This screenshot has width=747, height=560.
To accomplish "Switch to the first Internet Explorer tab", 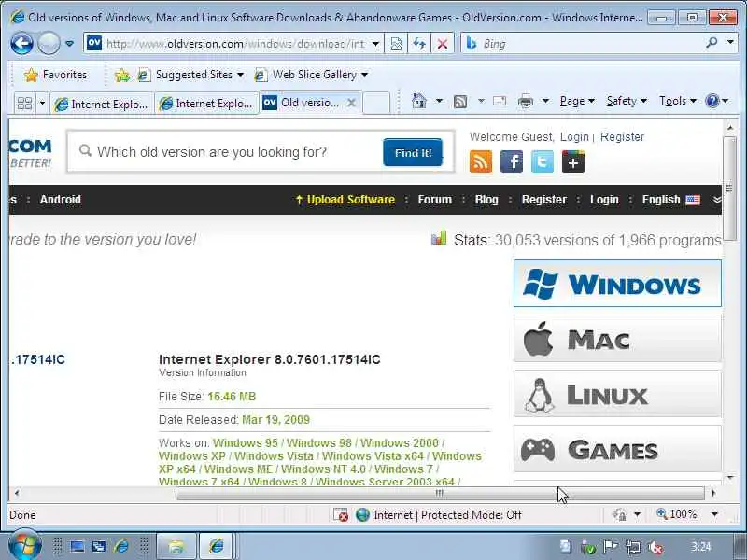I will pyautogui.click(x=102, y=104).
